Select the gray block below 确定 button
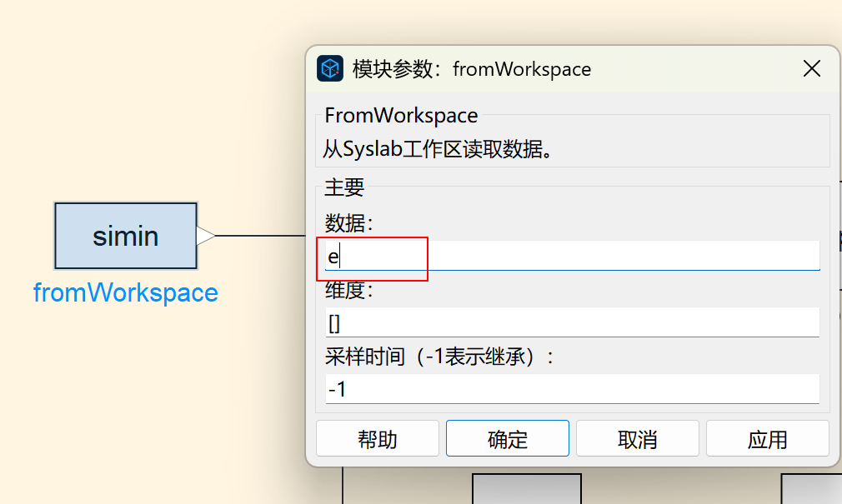Image resolution: width=842 pixels, height=504 pixels. click(x=526, y=490)
